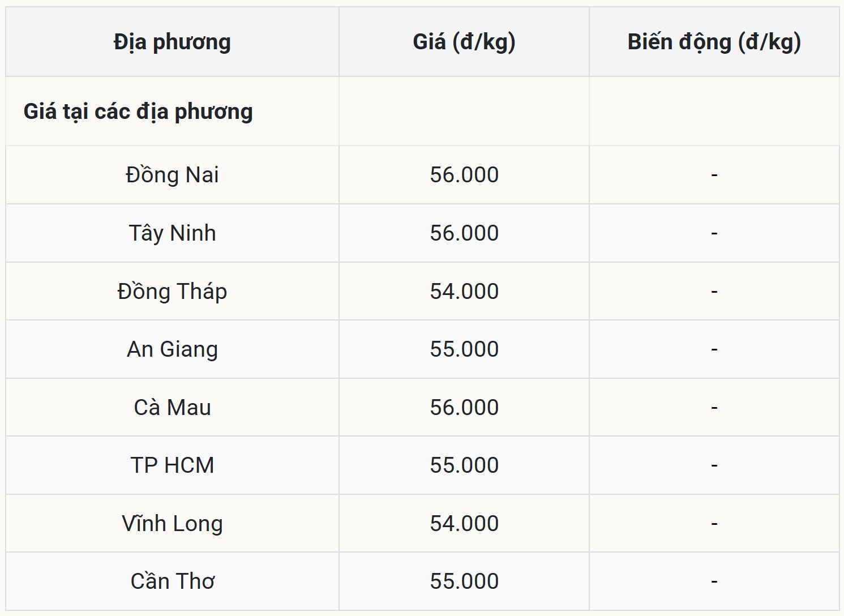Screen dimensions: 844x616
Task: Click the Đồng Tháp locality cell
Action: [x=172, y=292]
